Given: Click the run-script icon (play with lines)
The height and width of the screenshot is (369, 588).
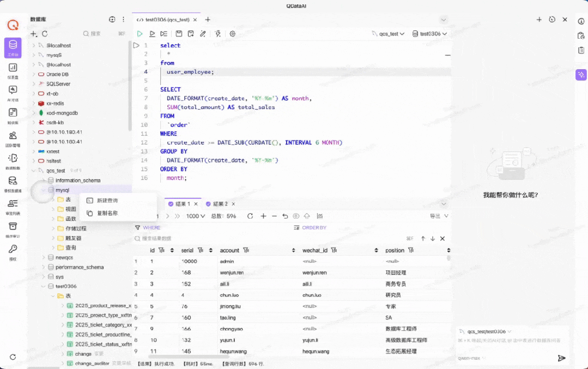Looking at the screenshot, I should [164, 34].
